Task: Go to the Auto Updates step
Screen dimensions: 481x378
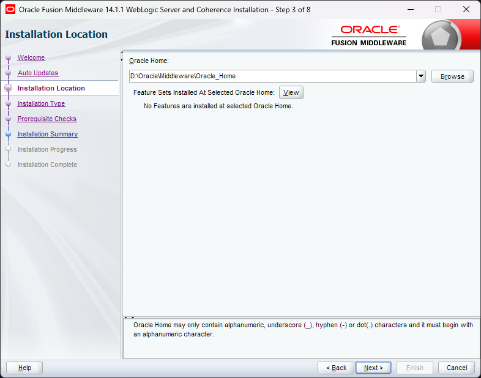Action: (x=38, y=73)
